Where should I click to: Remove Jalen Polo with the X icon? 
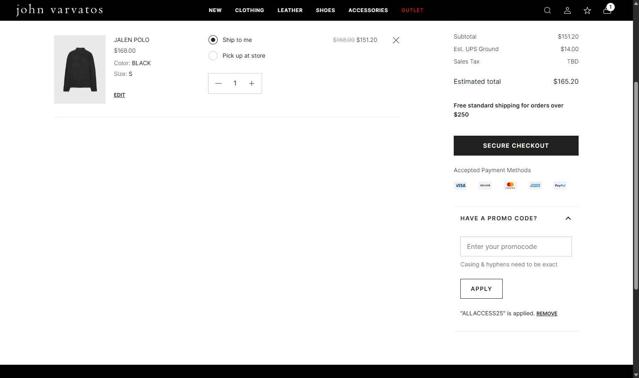tap(396, 40)
